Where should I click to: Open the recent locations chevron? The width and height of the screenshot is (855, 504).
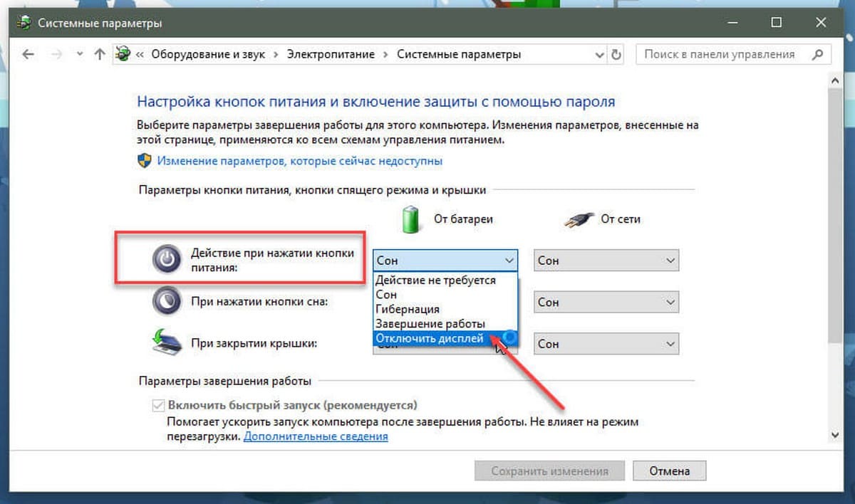click(x=79, y=54)
